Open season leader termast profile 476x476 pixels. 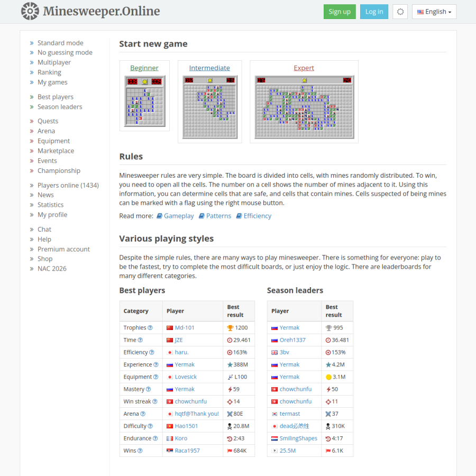pos(290,414)
